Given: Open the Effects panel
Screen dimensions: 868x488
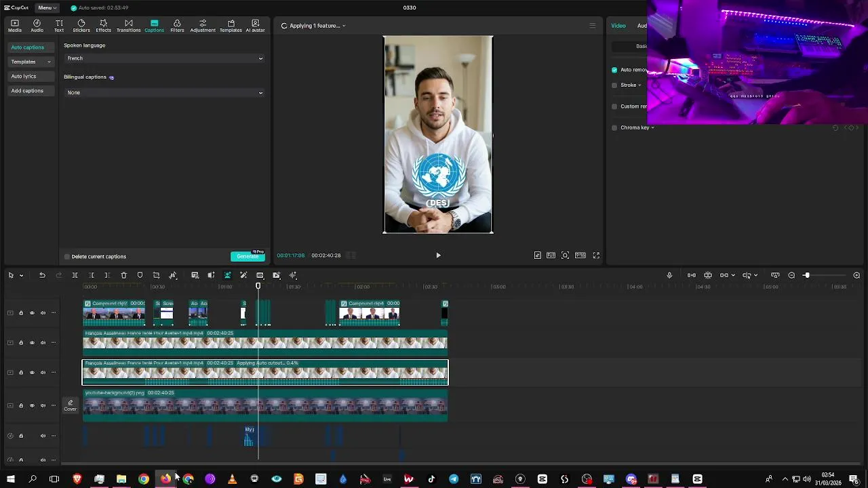Looking at the screenshot, I should pyautogui.click(x=103, y=26).
